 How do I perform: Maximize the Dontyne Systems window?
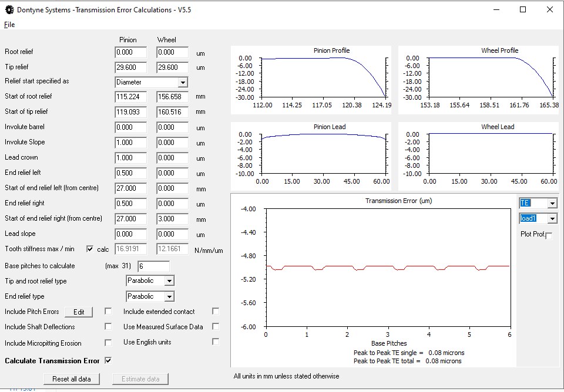point(523,10)
